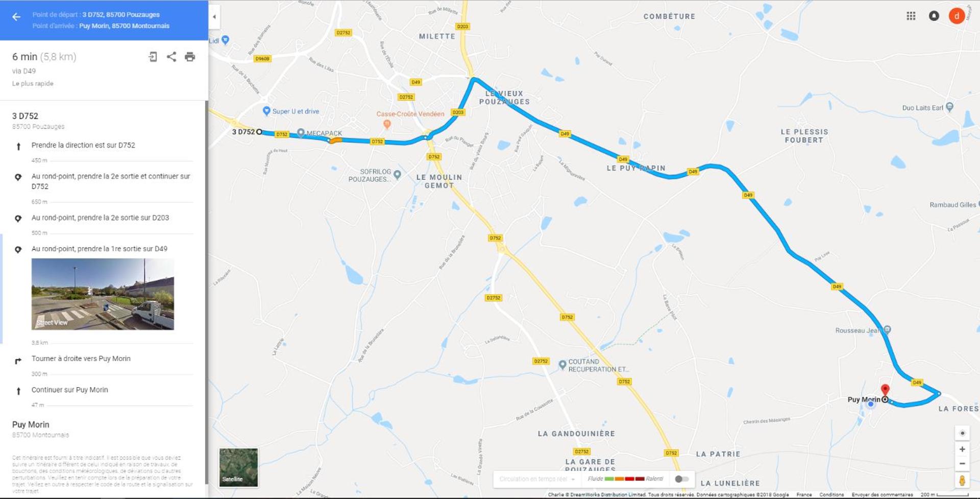The height and width of the screenshot is (499, 980).
Task: Share the route via share icon
Action: [171, 57]
